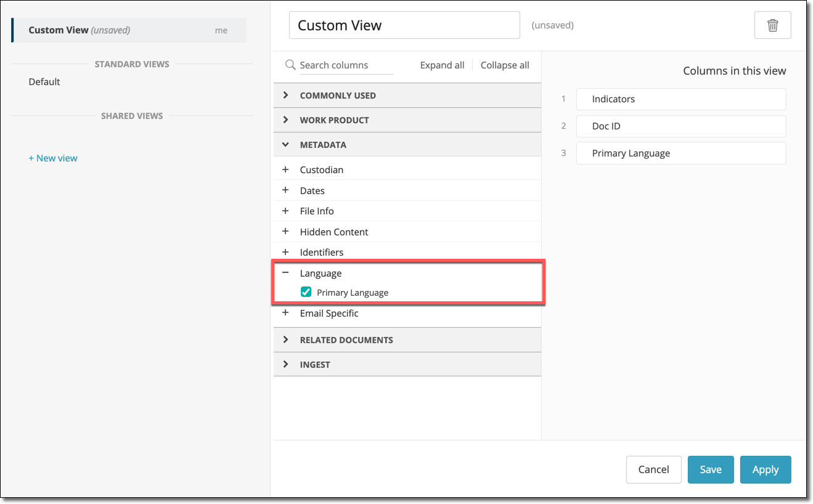
Task: Expand the Ingest section
Action: (407, 365)
